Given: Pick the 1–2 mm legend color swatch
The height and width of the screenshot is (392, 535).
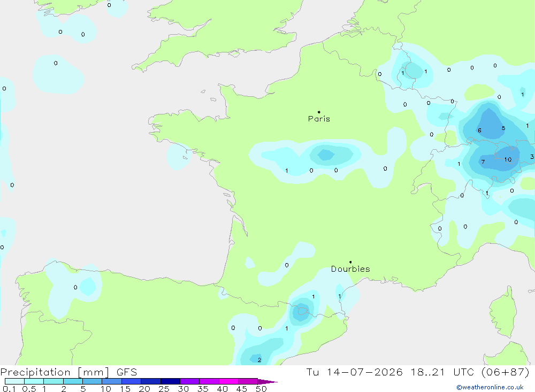Looking at the screenshot, I should (x=53, y=381).
